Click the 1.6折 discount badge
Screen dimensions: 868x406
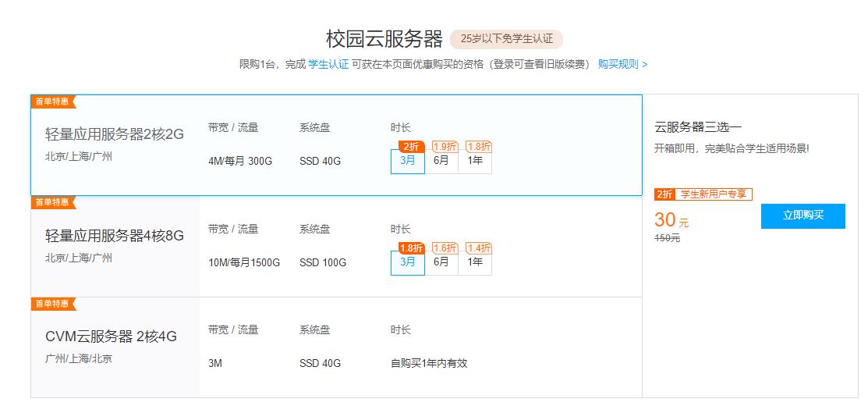445,248
